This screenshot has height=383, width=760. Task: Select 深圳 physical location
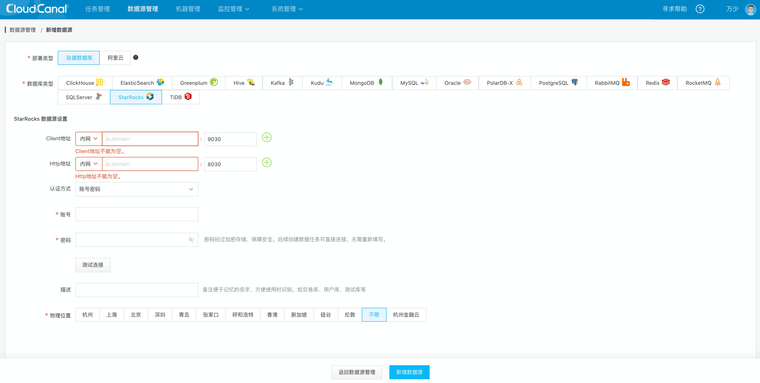tap(160, 315)
